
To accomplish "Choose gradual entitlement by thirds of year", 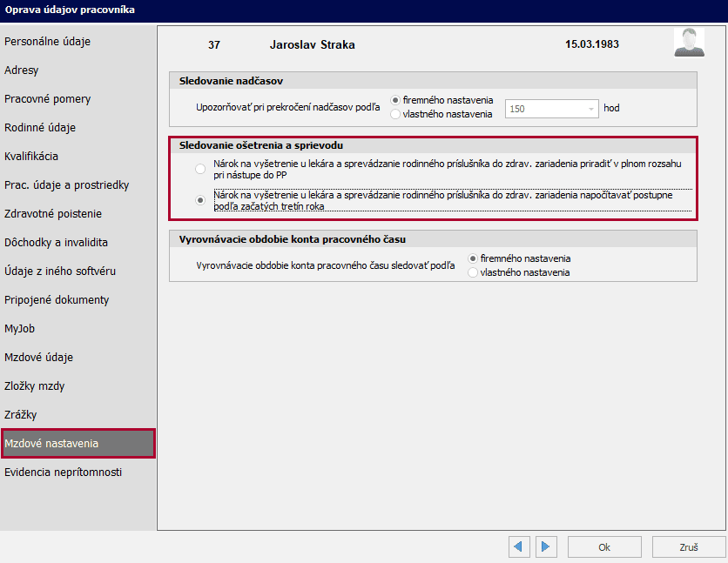I will pyautogui.click(x=201, y=201).
